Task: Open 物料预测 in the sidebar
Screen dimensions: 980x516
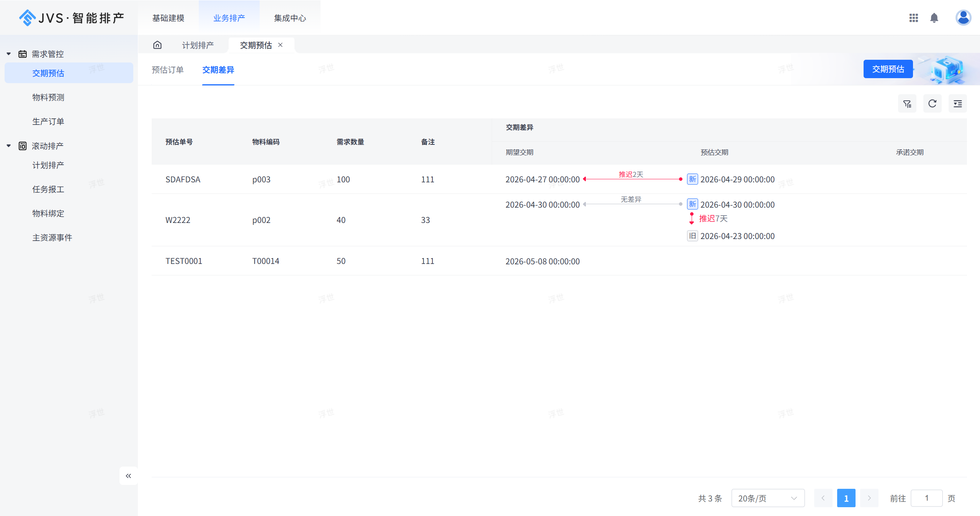Action: (48, 97)
